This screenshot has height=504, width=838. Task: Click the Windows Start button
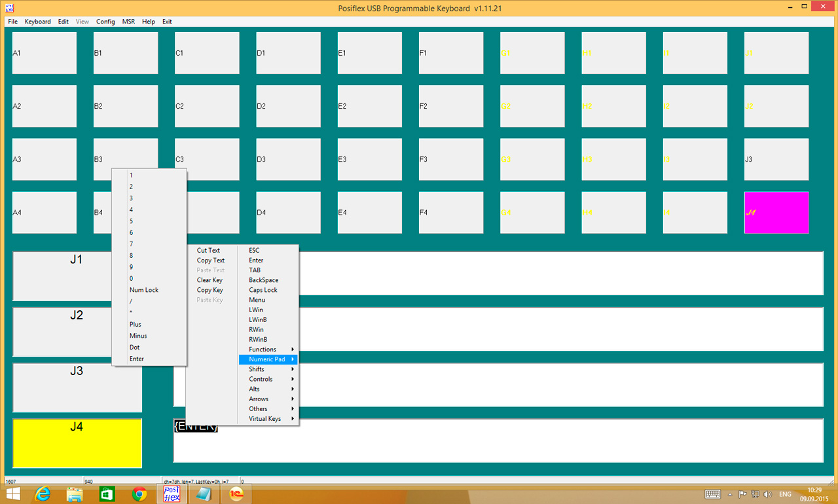(12, 494)
